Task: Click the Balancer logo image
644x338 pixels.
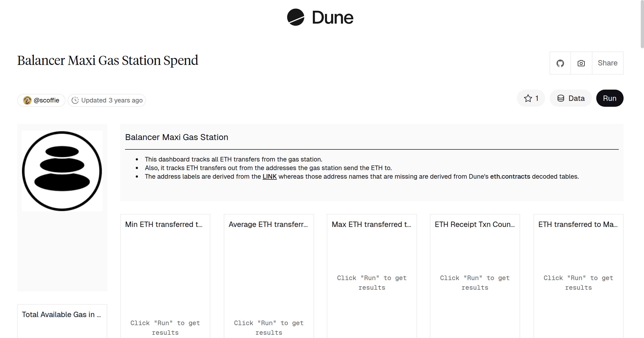Action: pyautogui.click(x=62, y=171)
